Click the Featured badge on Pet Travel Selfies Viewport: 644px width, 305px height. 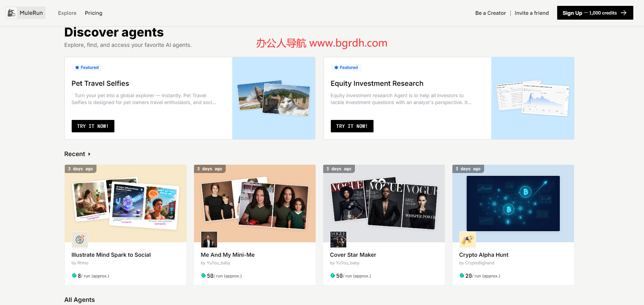[x=87, y=68]
